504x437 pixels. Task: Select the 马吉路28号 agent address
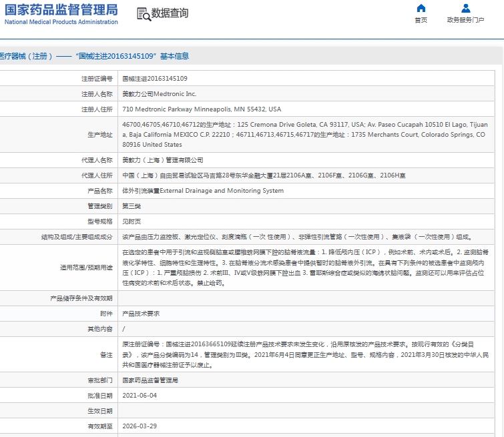[264, 175]
